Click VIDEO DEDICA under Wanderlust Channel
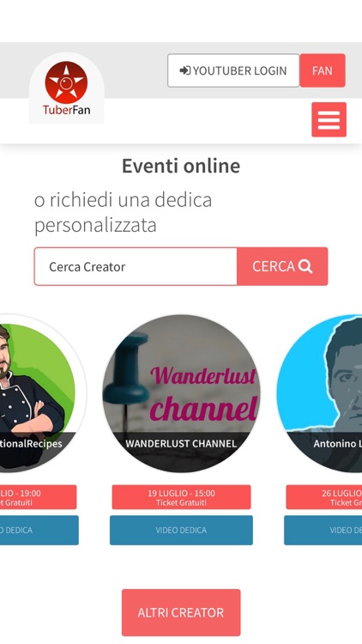The height and width of the screenshot is (644, 362). [181, 531]
